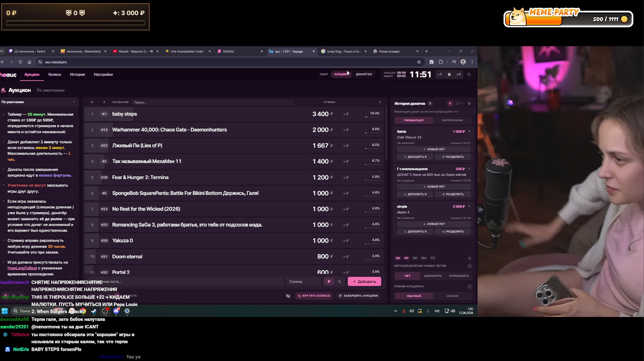
Task: Click the hide-sums crossed eye icon
Action: coord(288,296)
